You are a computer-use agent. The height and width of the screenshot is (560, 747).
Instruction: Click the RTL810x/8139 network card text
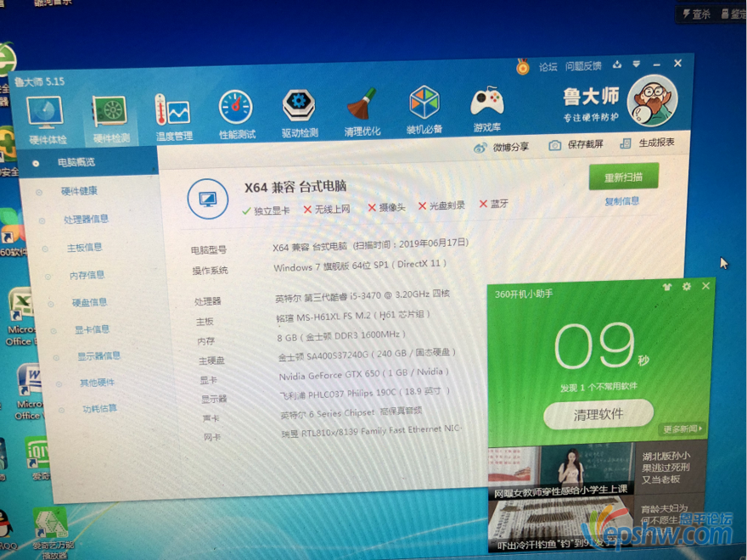371,431
